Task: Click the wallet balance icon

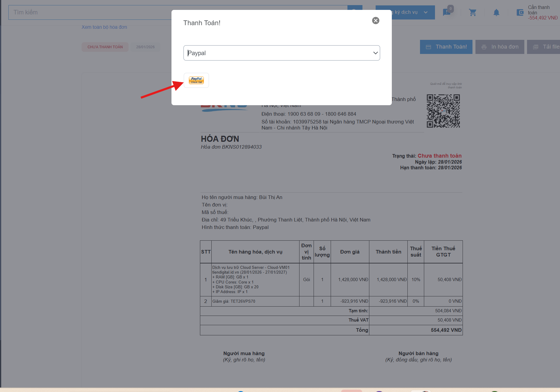Action: tap(520, 13)
